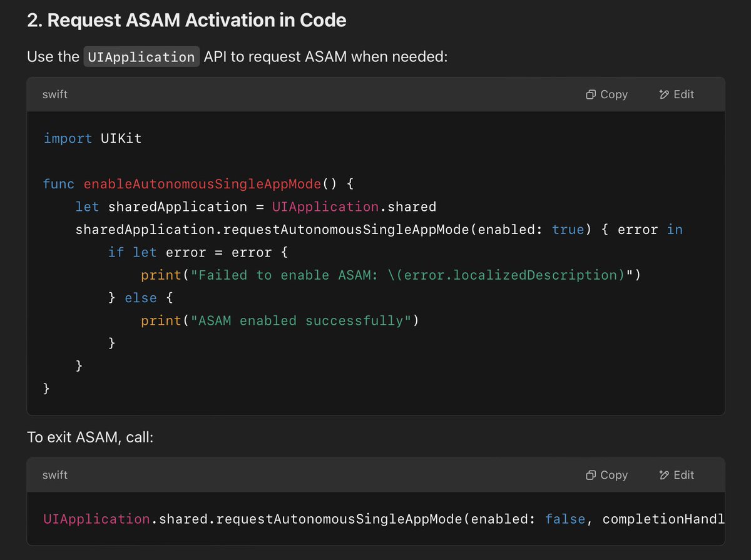Click the "swift" label on the second code block

55,475
